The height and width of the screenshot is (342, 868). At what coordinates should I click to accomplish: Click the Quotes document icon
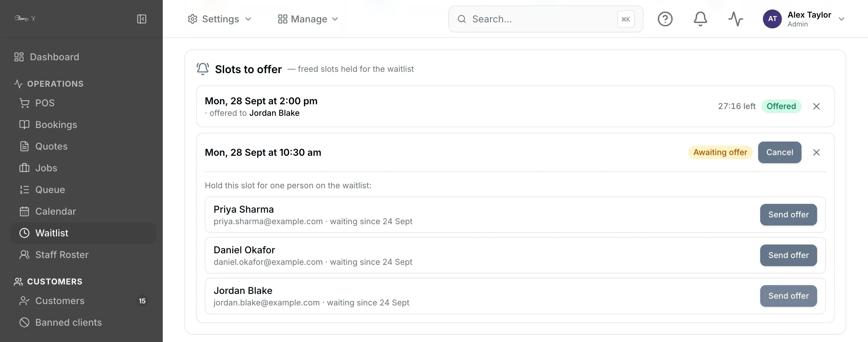(x=24, y=146)
